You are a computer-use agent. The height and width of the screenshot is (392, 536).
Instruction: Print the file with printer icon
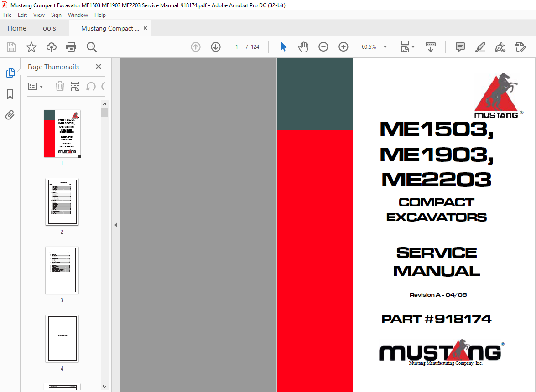(71, 47)
